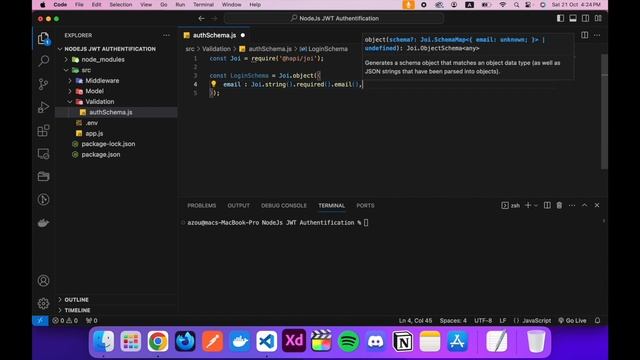Open notifications bell in status bar

598,320
